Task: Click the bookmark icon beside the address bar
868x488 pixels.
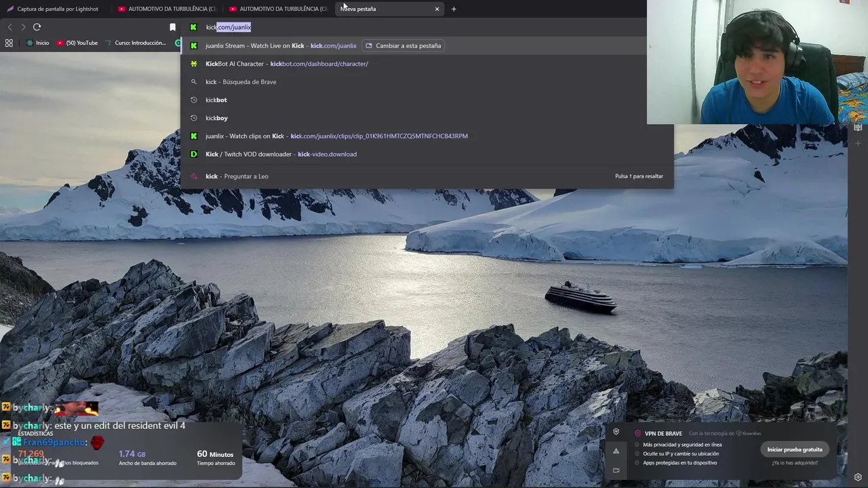Action: coord(172,27)
